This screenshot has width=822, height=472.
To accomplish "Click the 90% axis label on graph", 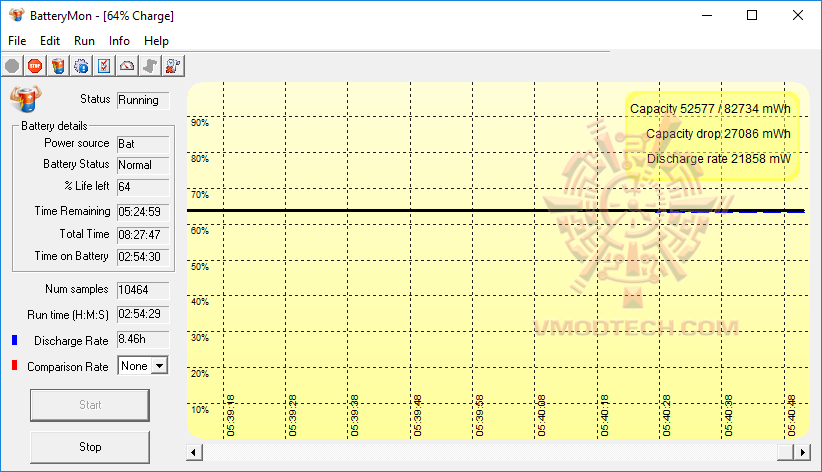I will 200,123.
